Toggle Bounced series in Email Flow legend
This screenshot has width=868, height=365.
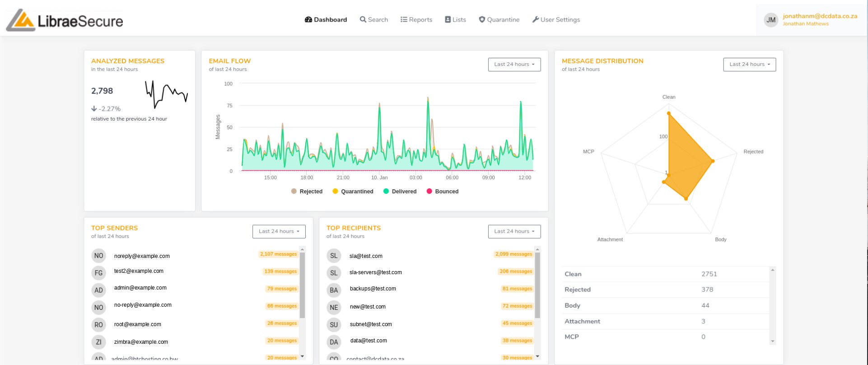[443, 192]
